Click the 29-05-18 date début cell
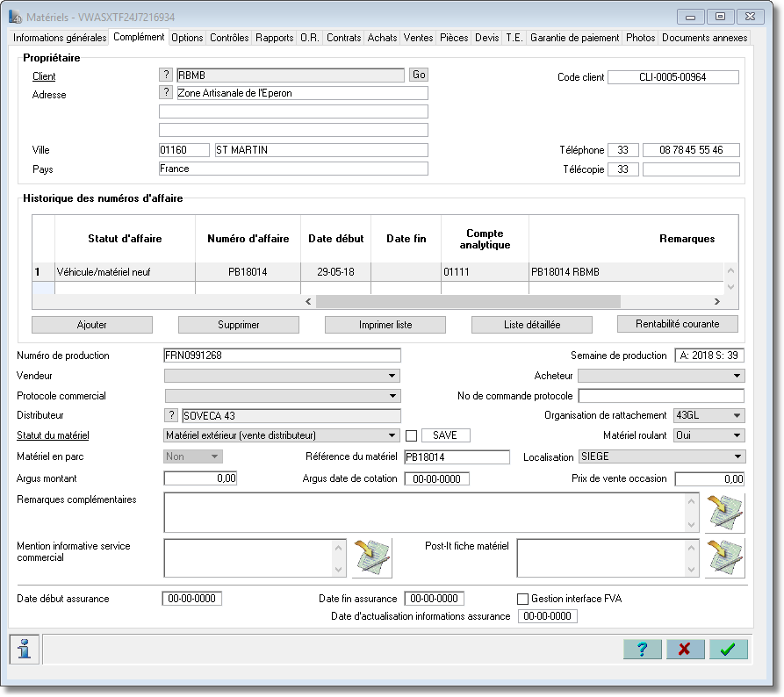The width and height of the screenshot is (784, 697). coord(335,272)
